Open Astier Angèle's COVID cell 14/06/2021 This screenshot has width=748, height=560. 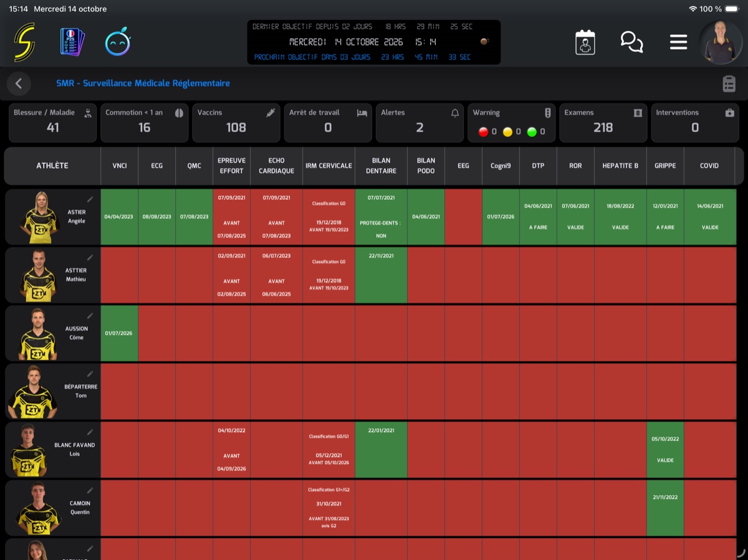pos(710,217)
